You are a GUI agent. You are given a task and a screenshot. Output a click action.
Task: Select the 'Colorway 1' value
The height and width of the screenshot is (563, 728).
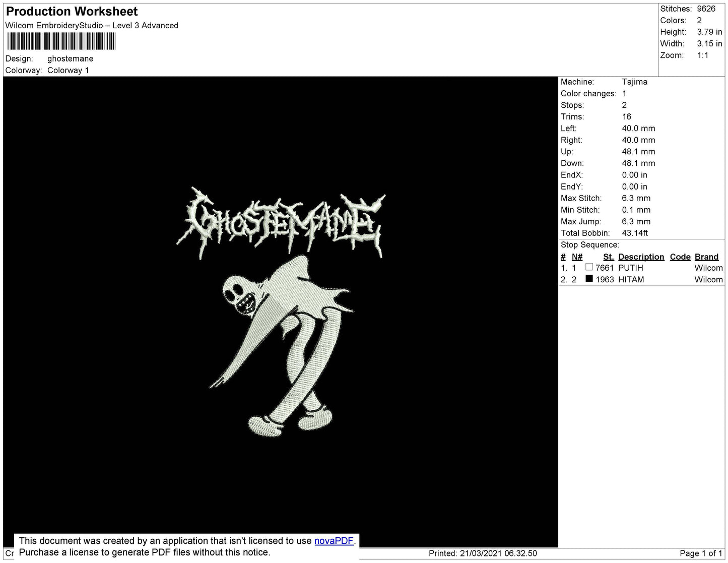coord(68,70)
